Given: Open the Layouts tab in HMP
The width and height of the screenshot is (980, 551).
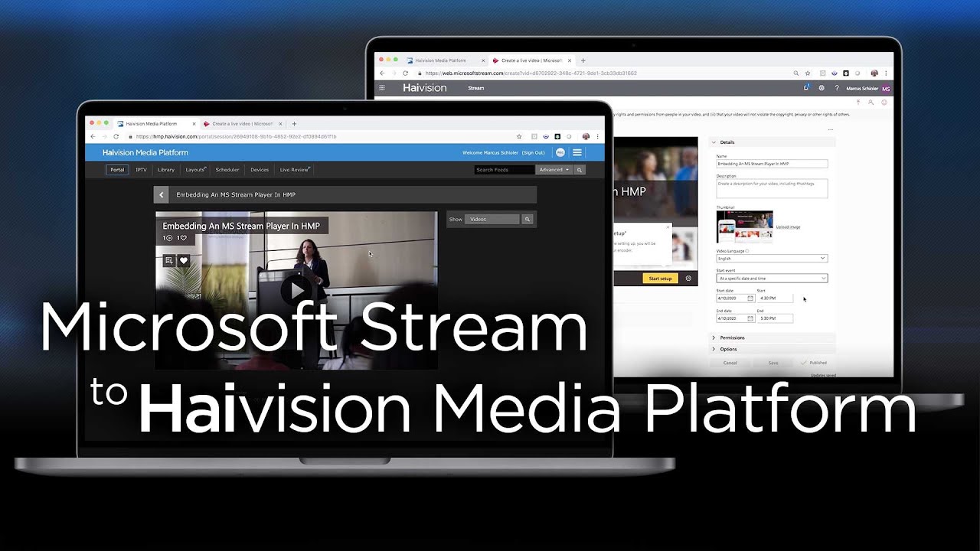Looking at the screenshot, I should tap(196, 170).
